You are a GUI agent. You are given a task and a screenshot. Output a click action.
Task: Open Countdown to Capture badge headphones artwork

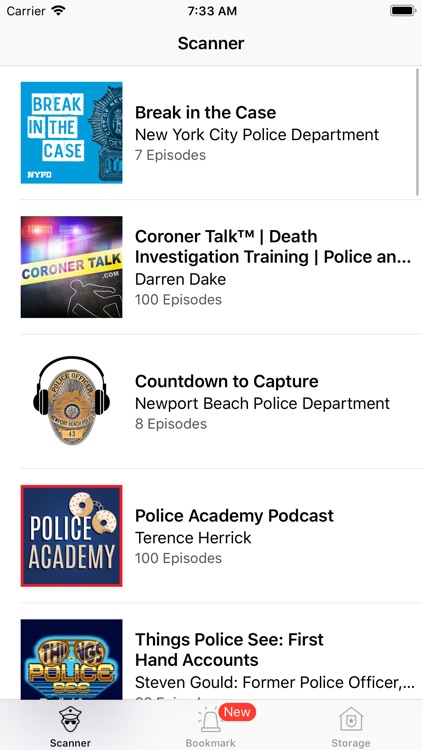tap(71, 401)
